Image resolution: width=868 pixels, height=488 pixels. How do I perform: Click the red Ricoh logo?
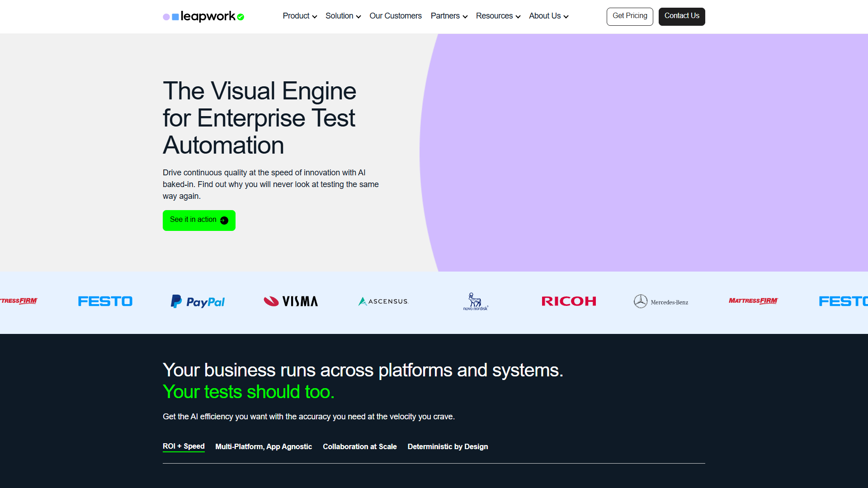click(569, 301)
